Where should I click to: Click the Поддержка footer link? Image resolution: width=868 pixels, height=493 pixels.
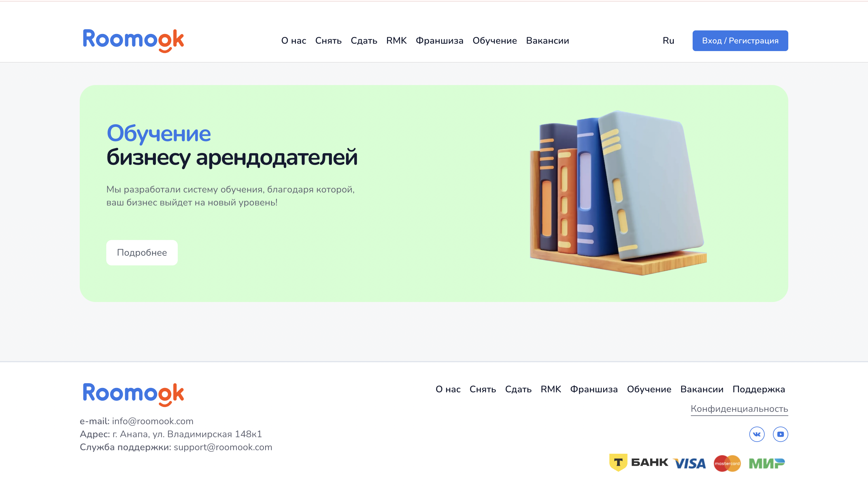(x=758, y=389)
